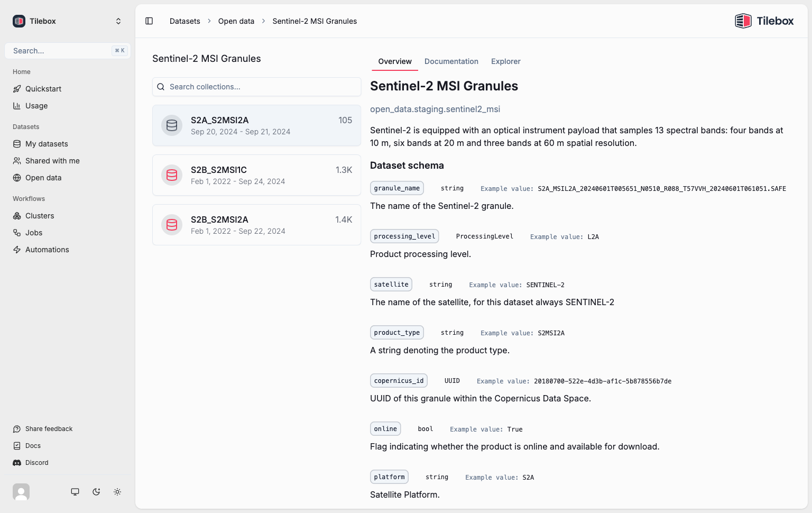Open Usage page
Viewport: 812px width, 513px height.
(x=36, y=106)
